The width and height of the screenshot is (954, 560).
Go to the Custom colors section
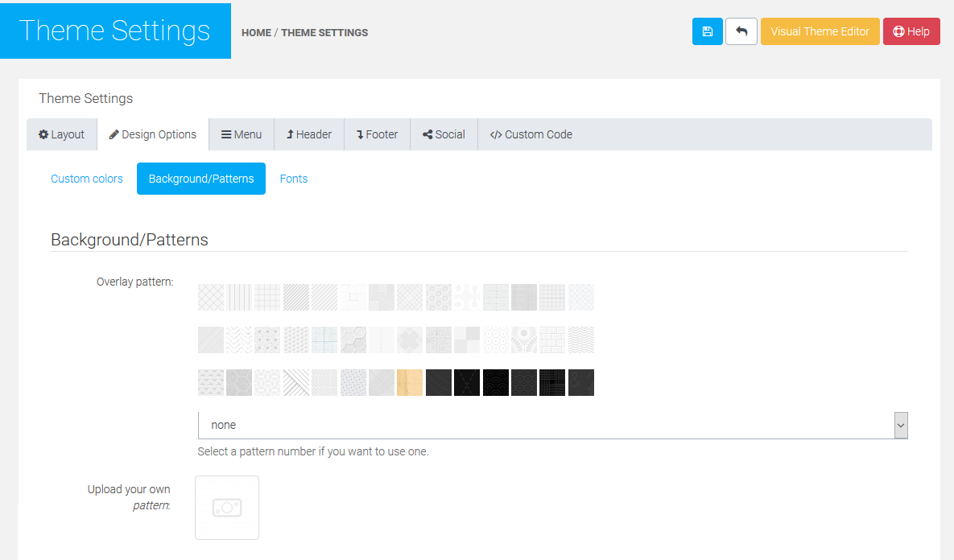pos(87,179)
